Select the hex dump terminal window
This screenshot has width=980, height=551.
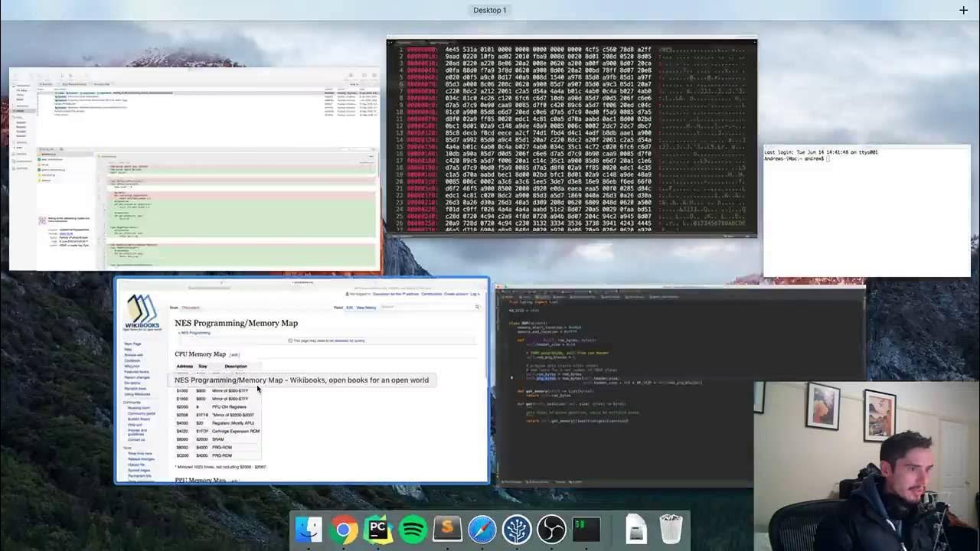click(x=572, y=137)
